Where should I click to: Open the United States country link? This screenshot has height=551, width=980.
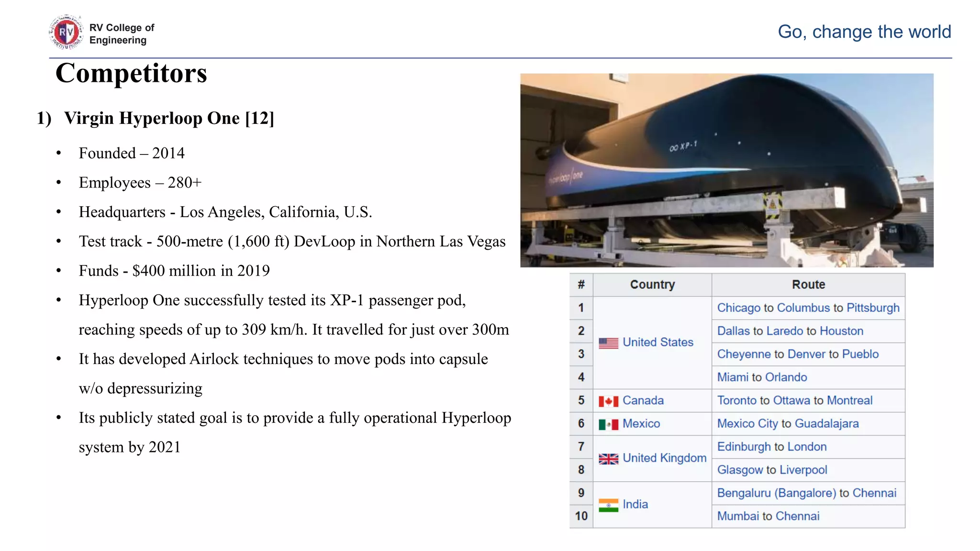coord(658,342)
